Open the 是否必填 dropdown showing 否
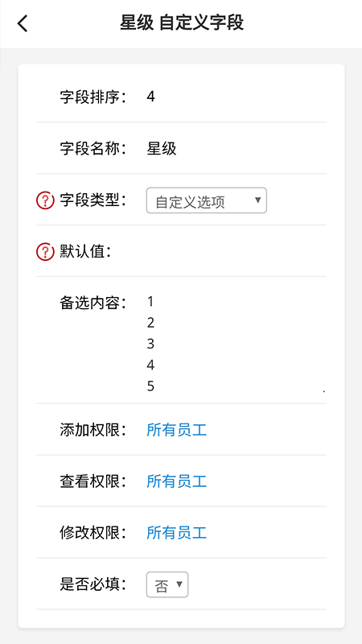The image size is (362, 644). 167,584
